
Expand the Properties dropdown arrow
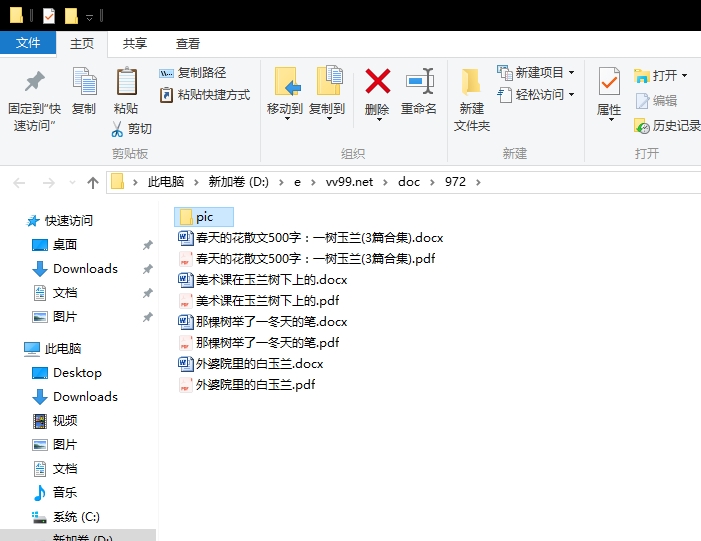tap(611, 119)
